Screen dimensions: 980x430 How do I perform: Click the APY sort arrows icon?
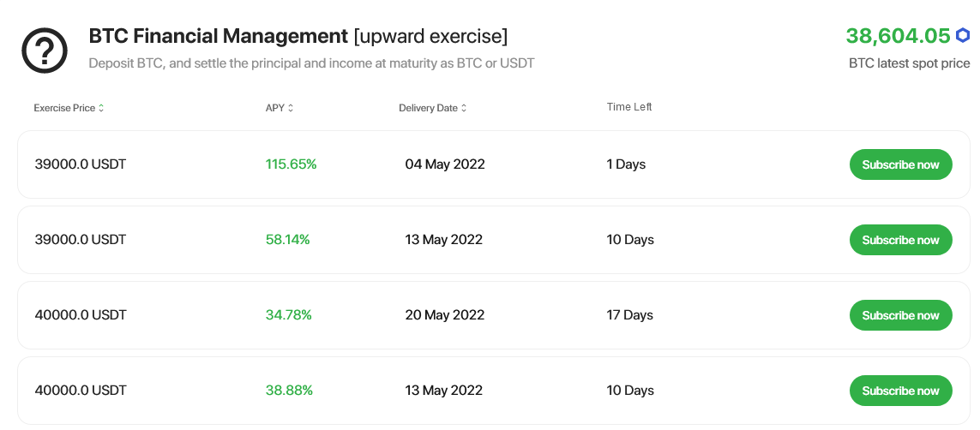pyautogui.click(x=291, y=108)
